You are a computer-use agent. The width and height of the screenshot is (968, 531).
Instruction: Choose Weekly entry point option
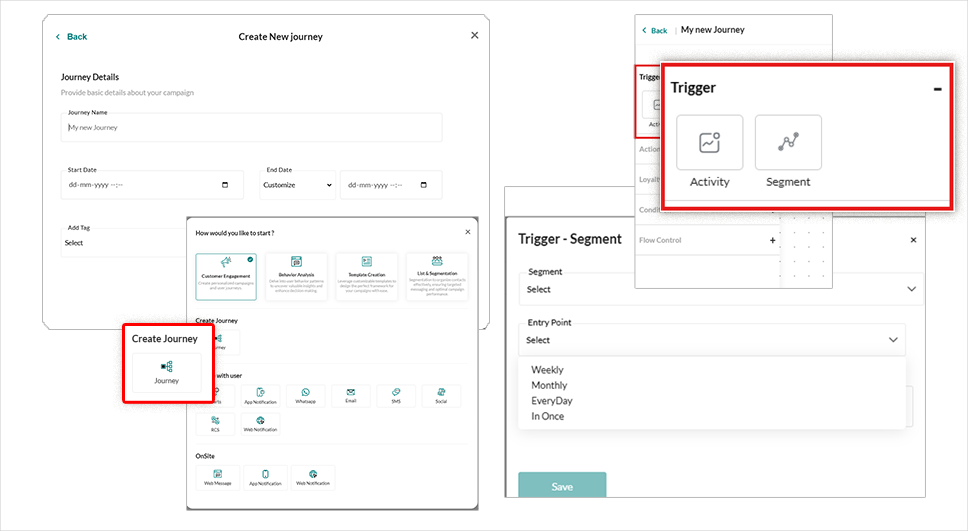(548, 370)
